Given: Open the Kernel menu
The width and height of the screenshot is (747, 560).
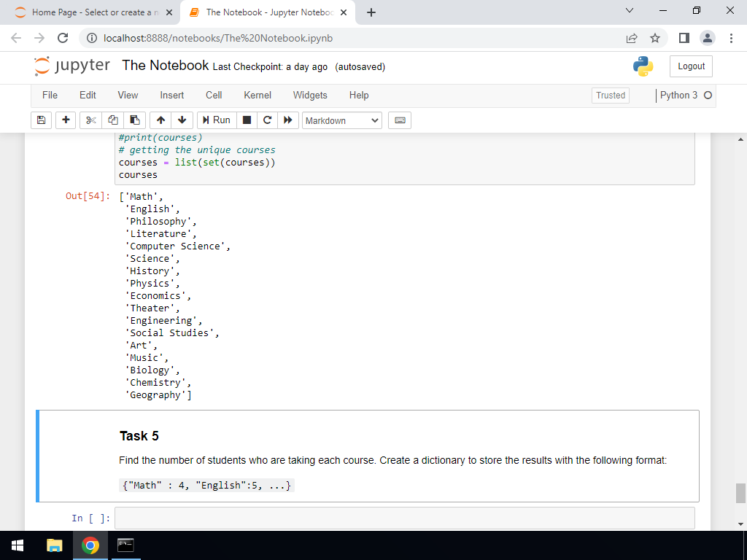Looking at the screenshot, I should (257, 95).
